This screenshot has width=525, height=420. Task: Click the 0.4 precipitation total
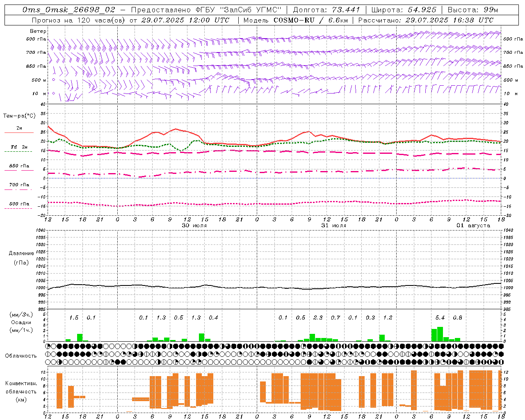point(213,317)
